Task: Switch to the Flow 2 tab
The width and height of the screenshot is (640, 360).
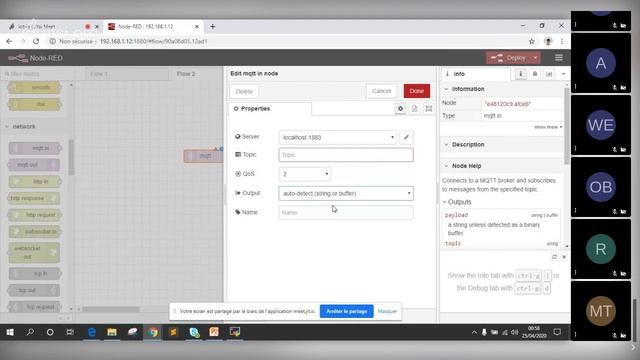Action: 186,74
